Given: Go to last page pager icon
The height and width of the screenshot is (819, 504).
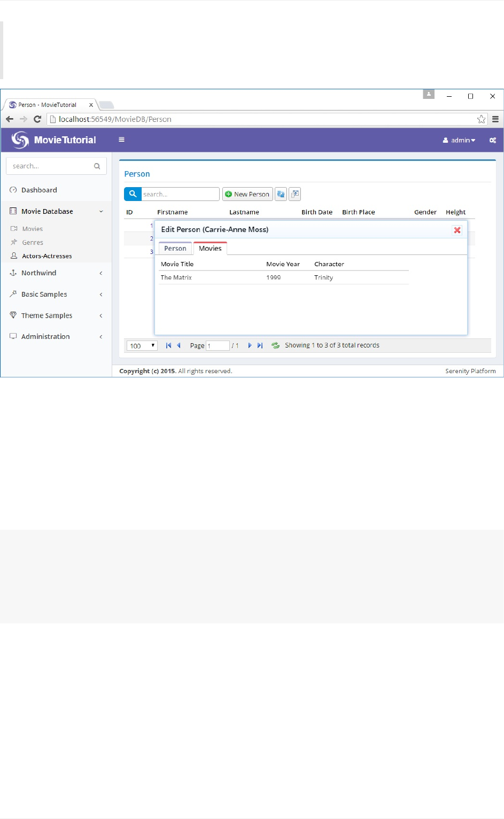Looking at the screenshot, I should click(x=260, y=345).
